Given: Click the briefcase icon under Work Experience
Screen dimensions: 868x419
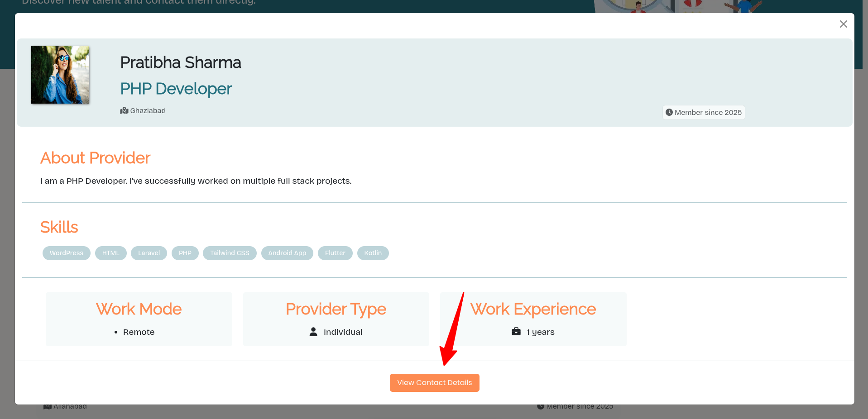Looking at the screenshot, I should [516, 331].
